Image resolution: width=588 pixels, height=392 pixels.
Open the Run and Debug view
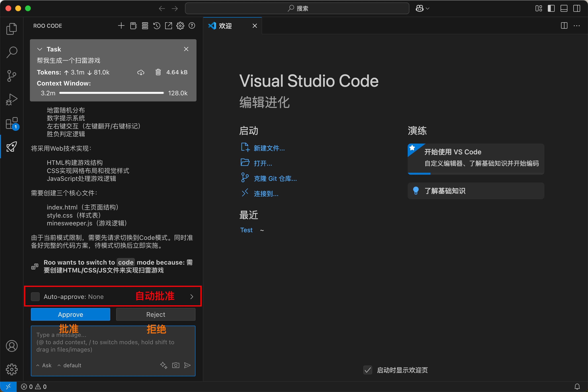12,99
